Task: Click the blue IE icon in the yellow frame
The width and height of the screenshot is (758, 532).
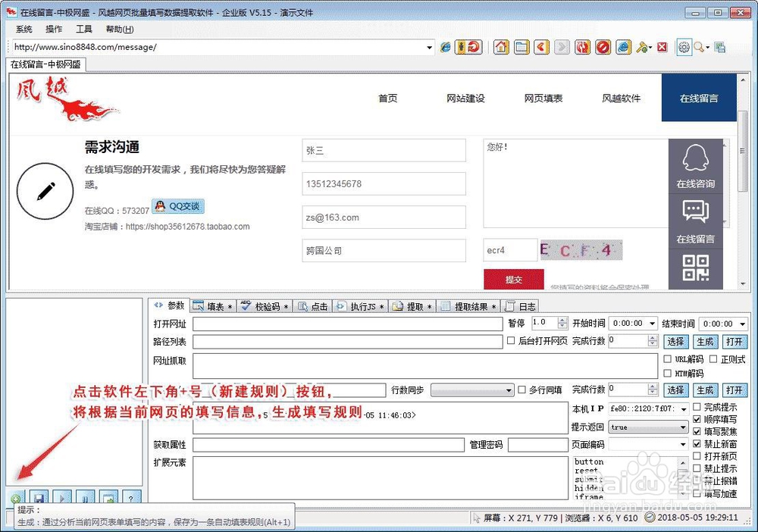Action: [x=624, y=47]
